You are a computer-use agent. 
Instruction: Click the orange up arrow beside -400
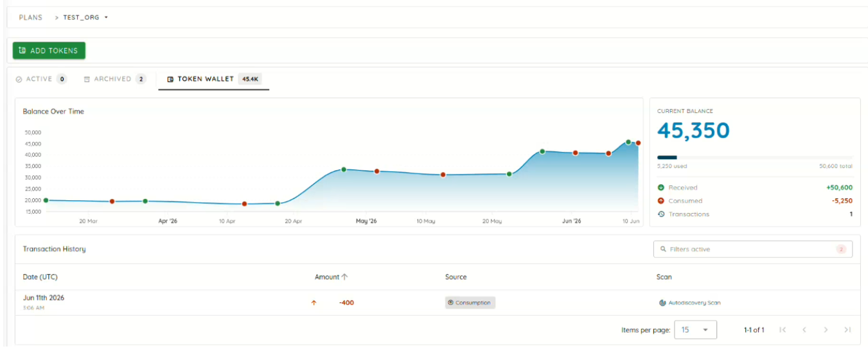pos(314,303)
